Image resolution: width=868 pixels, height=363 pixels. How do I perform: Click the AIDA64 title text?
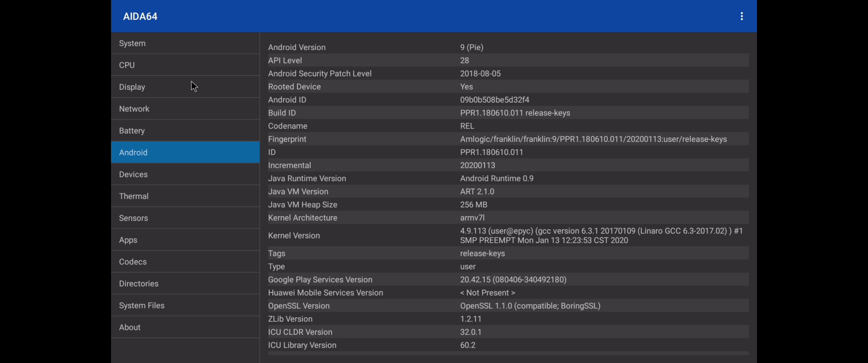(x=140, y=16)
